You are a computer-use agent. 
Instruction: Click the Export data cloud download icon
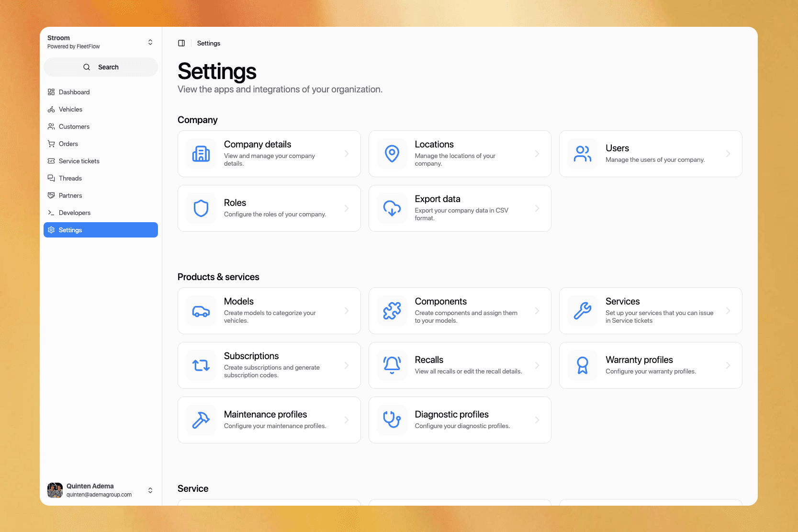pos(392,208)
